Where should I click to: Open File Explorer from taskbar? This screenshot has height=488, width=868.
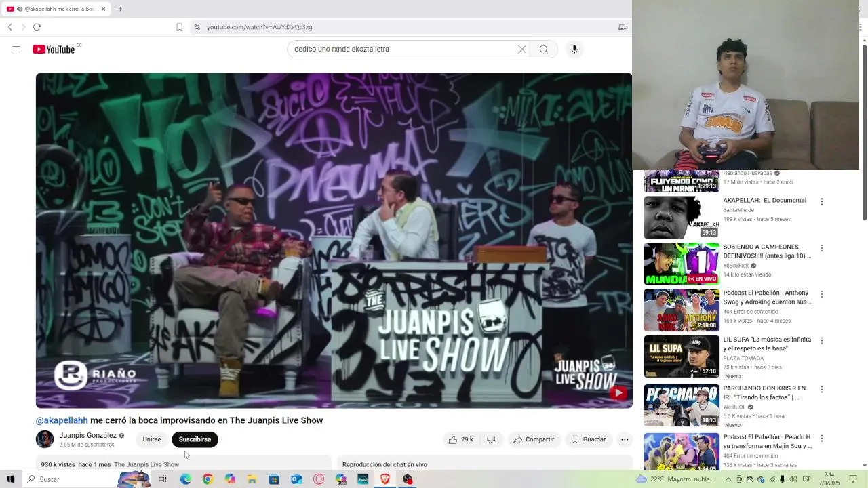(x=252, y=479)
